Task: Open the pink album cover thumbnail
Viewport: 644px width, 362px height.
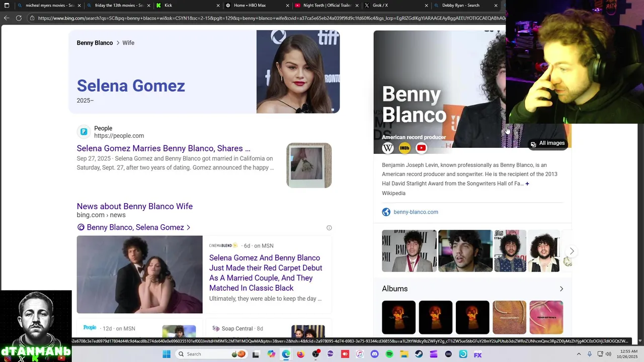Action: pyautogui.click(x=546, y=317)
